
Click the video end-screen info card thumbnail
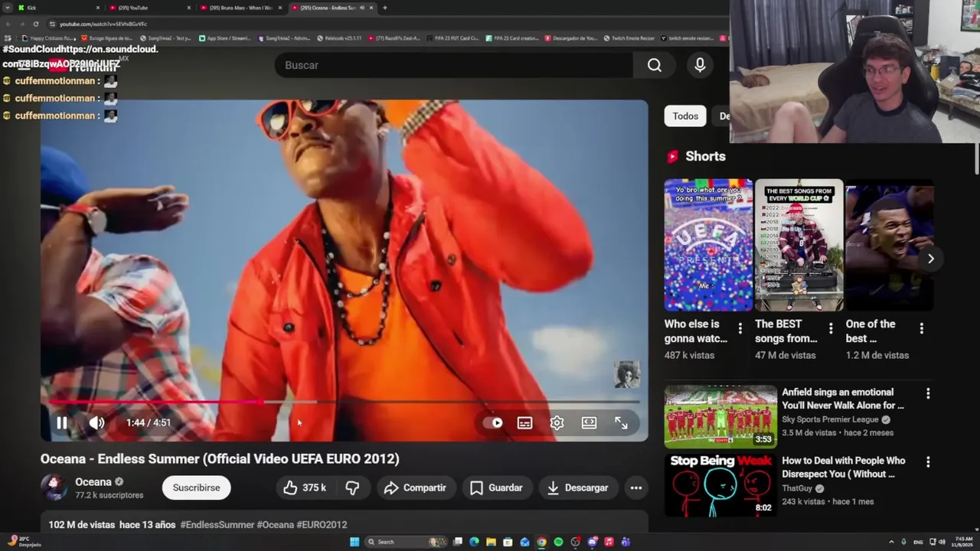tap(626, 374)
